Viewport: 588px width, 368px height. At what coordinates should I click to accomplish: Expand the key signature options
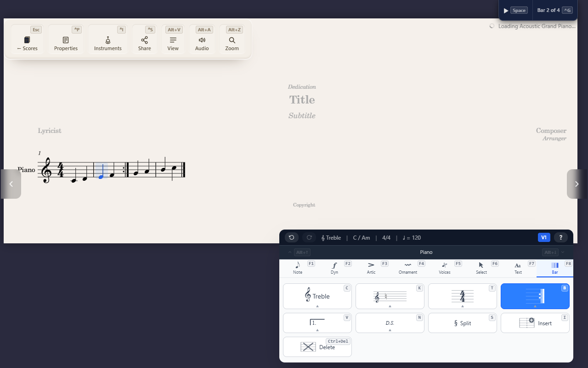click(x=390, y=296)
